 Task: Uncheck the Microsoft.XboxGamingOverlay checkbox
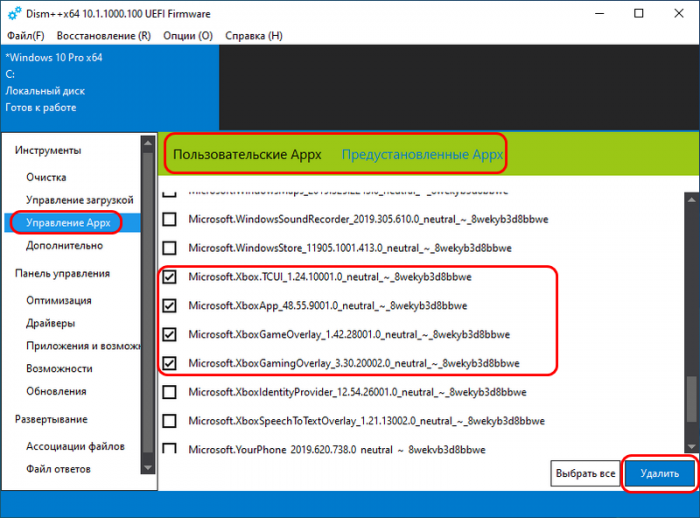coord(169,363)
